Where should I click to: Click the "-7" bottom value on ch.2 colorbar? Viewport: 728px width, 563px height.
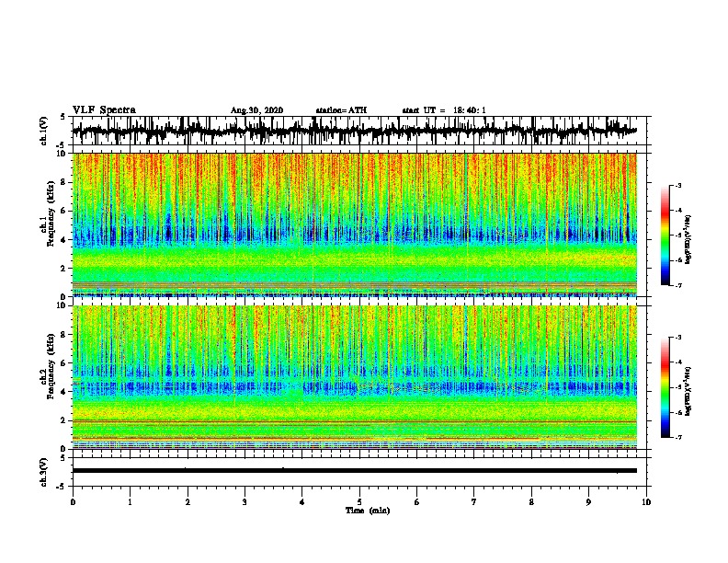tap(677, 437)
